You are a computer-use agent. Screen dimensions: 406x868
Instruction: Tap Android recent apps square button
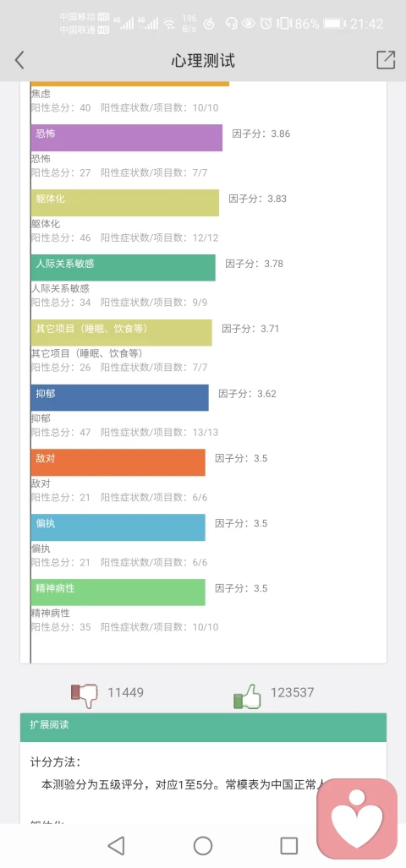(x=289, y=845)
